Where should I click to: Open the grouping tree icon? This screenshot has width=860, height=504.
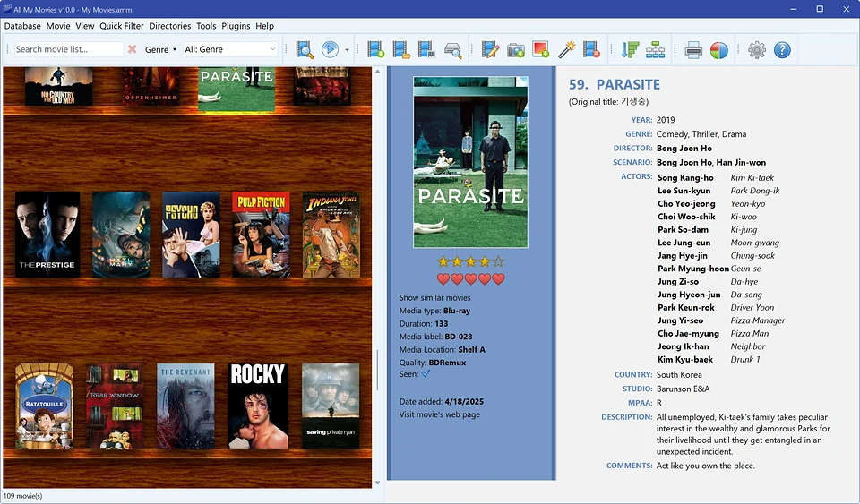tap(655, 50)
